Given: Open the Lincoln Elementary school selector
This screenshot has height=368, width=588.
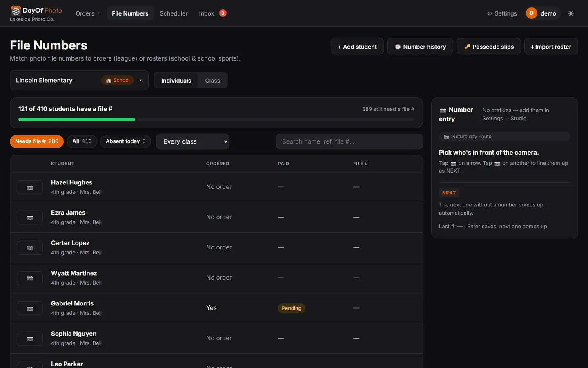Looking at the screenshot, I should 79,80.
